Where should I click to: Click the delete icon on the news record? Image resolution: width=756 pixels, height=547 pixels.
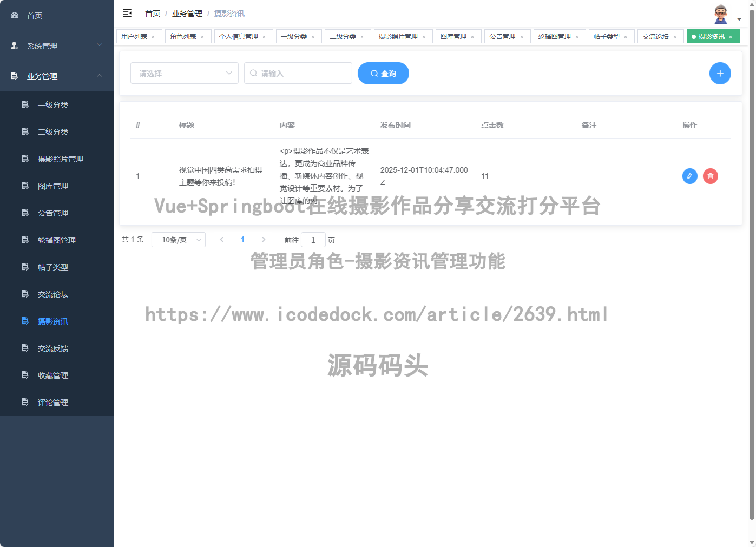[x=710, y=176]
